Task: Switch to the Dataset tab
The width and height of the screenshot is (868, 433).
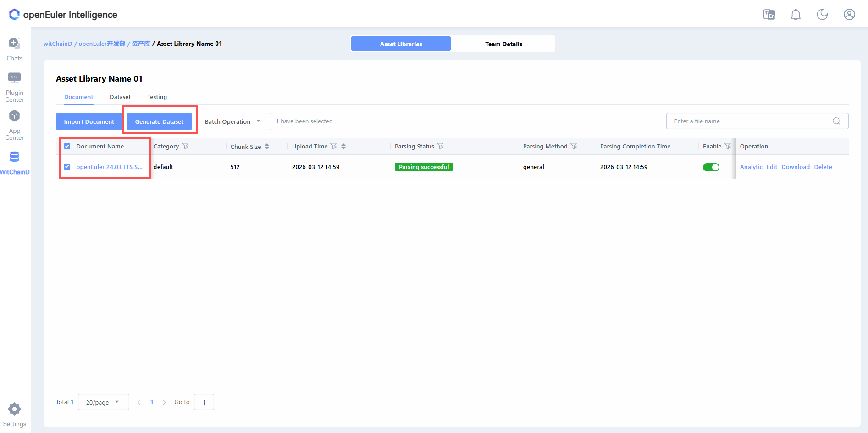Action: coord(120,97)
